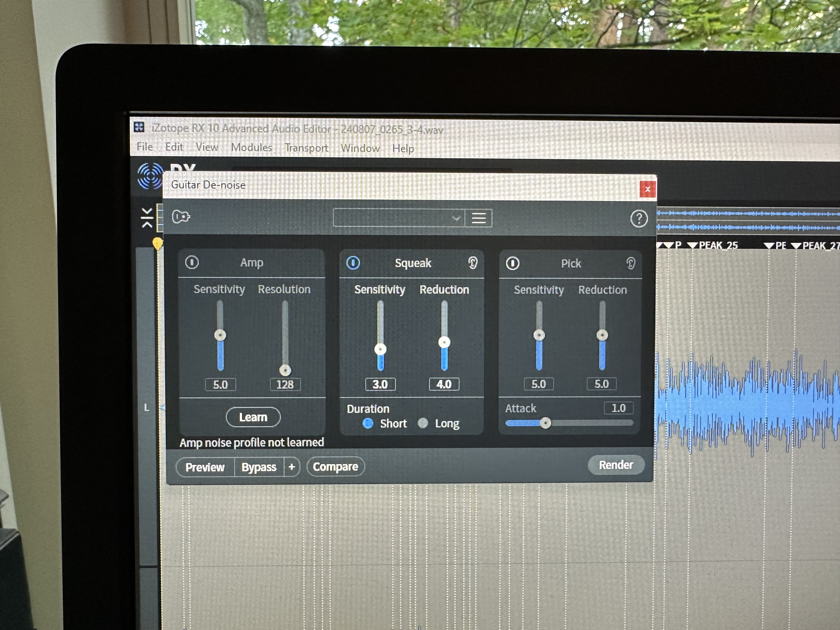Image resolution: width=840 pixels, height=630 pixels.
Task: Click the plus button beside Bypass
Action: pyautogui.click(x=292, y=467)
